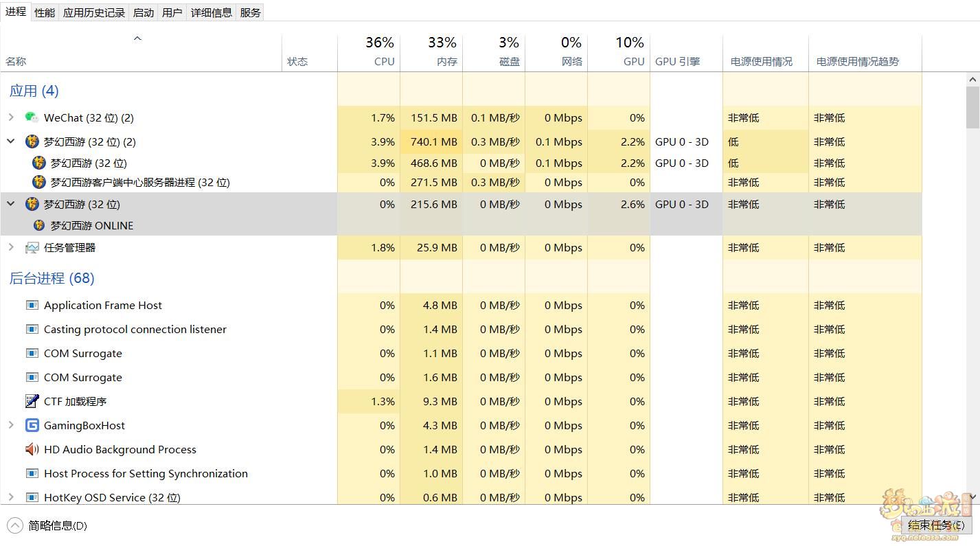Expand the WeChat (32 位) process group
The image size is (980, 546).
11,117
